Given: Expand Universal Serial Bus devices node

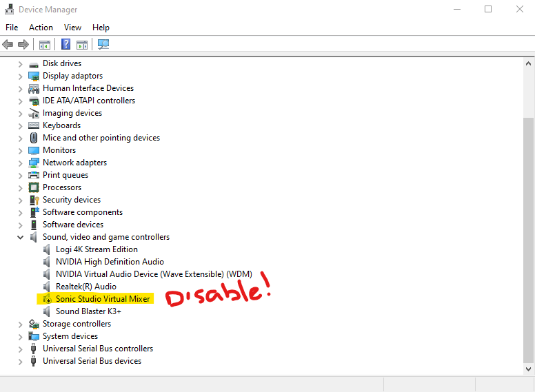Looking at the screenshot, I should pos(21,362).
